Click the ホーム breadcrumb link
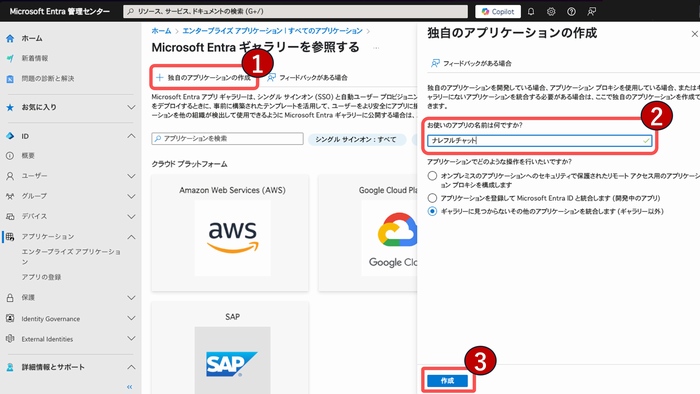This screenshot has width=700, height=394. click(x=161, y=31)
